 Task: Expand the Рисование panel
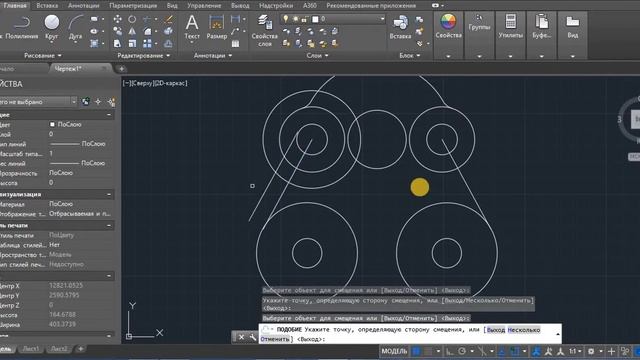pyautogui.click(x=43, y=56)
